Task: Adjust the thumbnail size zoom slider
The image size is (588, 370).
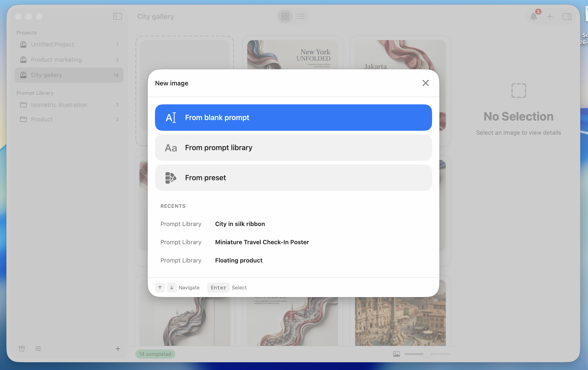Action: point(427,354)
